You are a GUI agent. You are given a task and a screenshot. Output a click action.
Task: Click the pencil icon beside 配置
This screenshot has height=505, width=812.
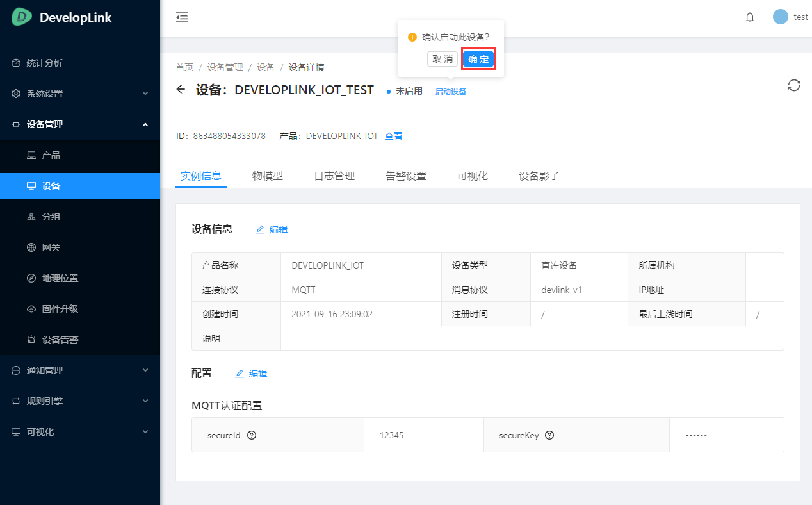240,374
